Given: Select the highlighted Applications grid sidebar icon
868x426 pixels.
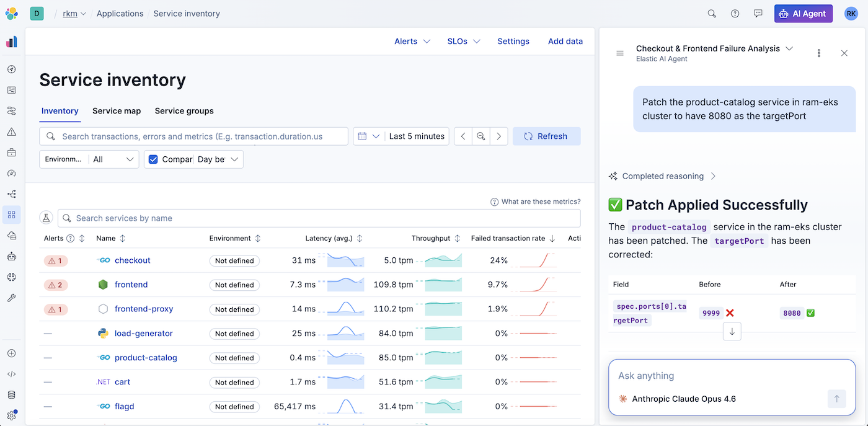Looking at the screenshot, I should [x=11, y=215].
